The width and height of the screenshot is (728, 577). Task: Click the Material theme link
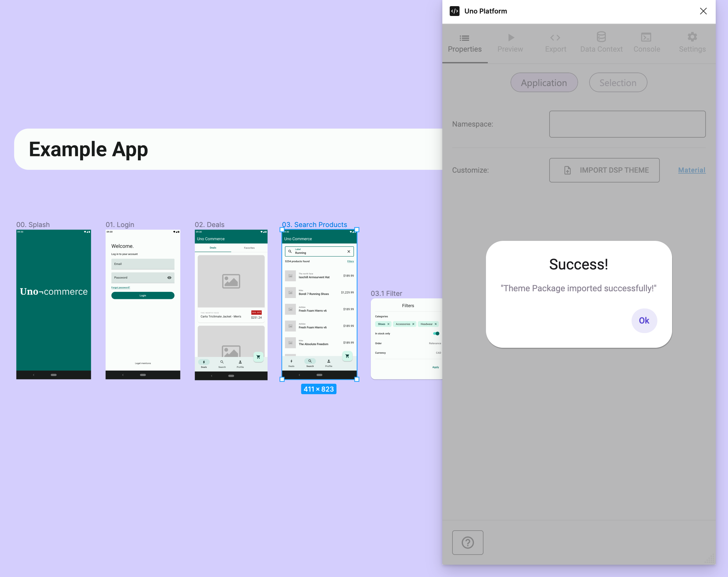click(692, 170)
